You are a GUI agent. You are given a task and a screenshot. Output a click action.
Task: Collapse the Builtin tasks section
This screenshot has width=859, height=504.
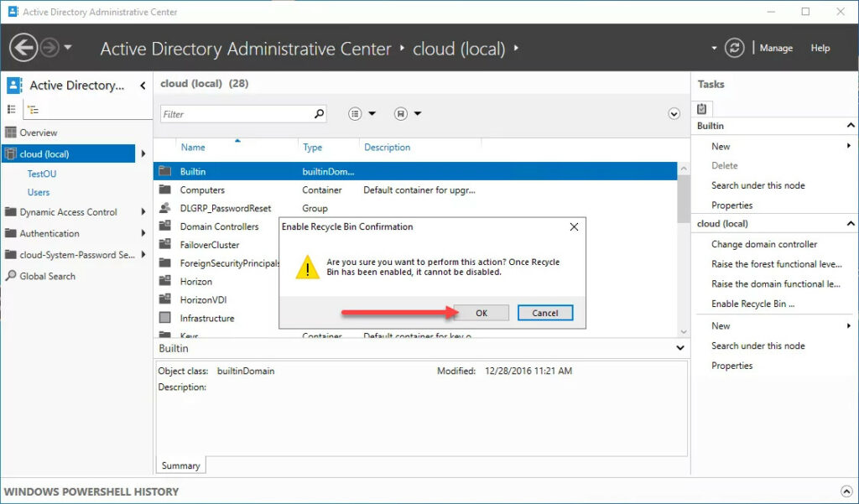pyautogui.click(x=851, y=126)
